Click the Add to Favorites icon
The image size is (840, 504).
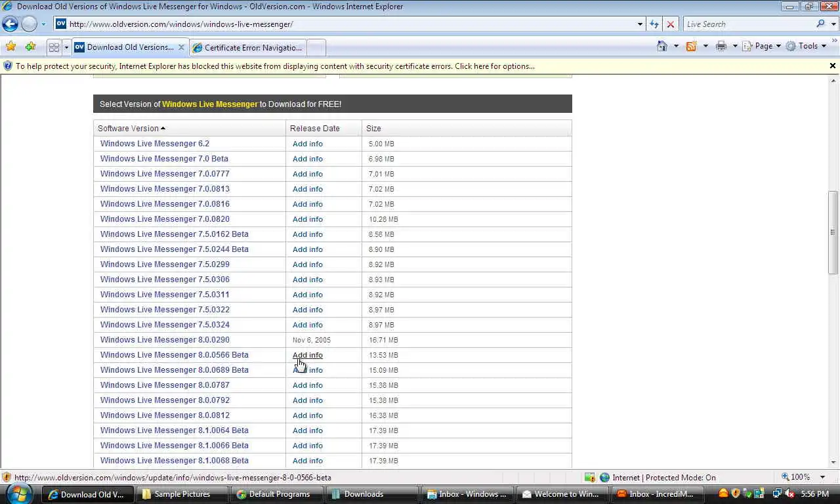30,47
